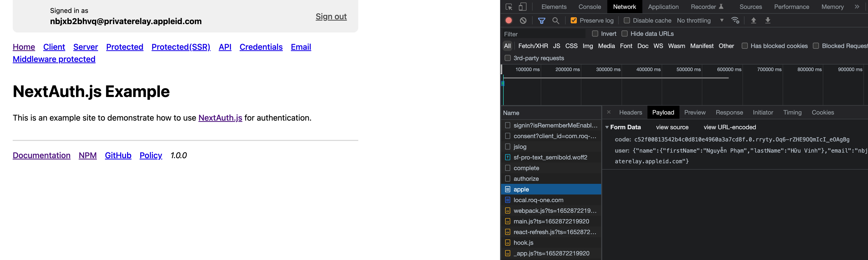Open the Performance tab
868x260 pixels.
[x=791, y=7]
